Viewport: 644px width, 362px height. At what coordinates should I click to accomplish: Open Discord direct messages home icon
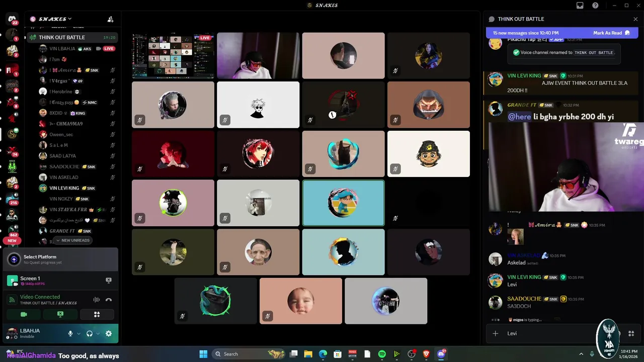(x=12, y=19)
